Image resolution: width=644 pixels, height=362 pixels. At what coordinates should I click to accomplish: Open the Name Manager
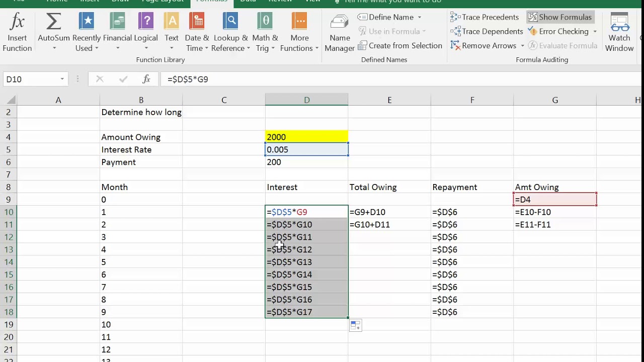(340, 33)
